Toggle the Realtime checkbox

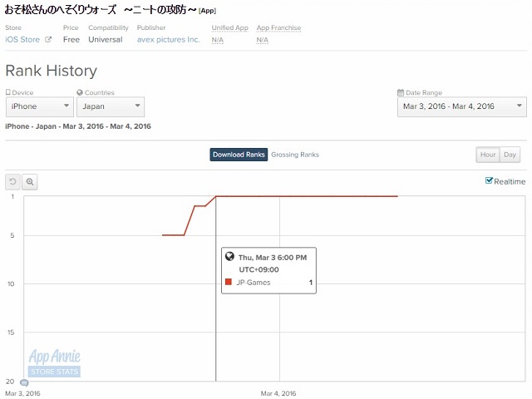coord(489,180)
